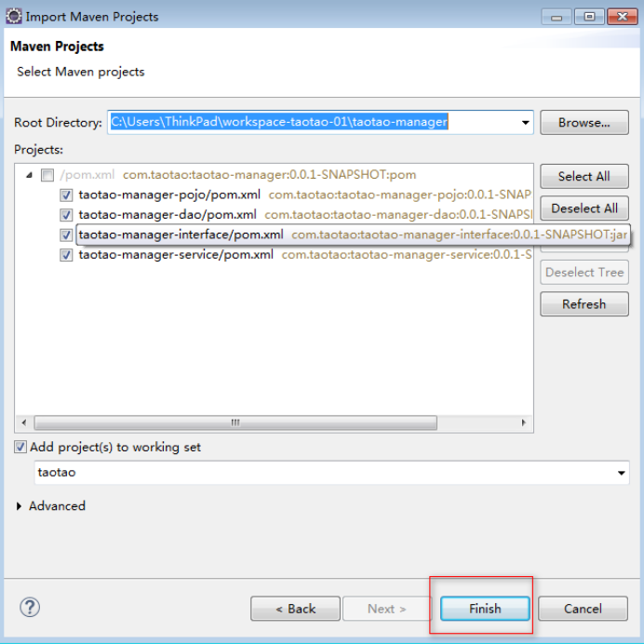Maximize the Import Maven Projects window

[x=589, y=17]
